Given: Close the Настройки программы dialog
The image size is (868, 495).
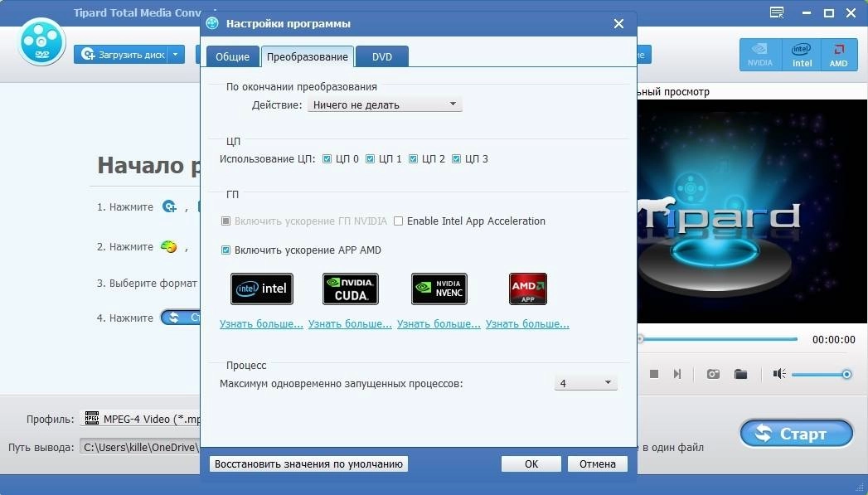Looking at the screenshot, I should (x=619, y=24).
